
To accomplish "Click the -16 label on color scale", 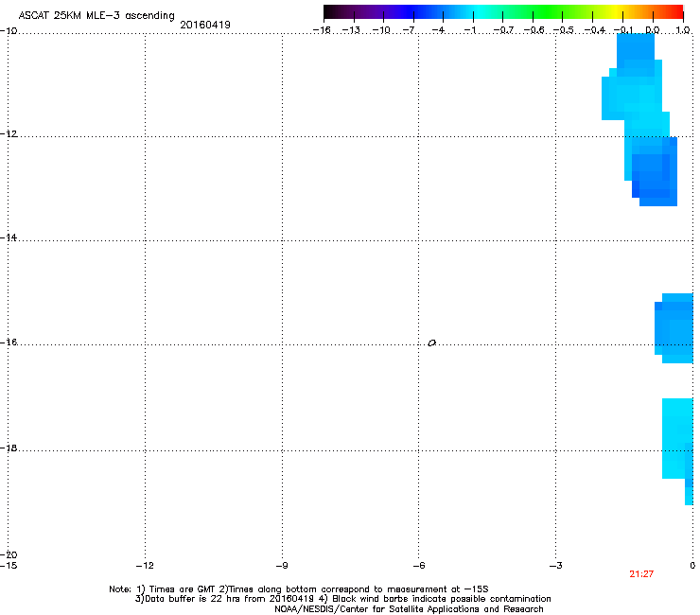I will (x=322, y=30).
